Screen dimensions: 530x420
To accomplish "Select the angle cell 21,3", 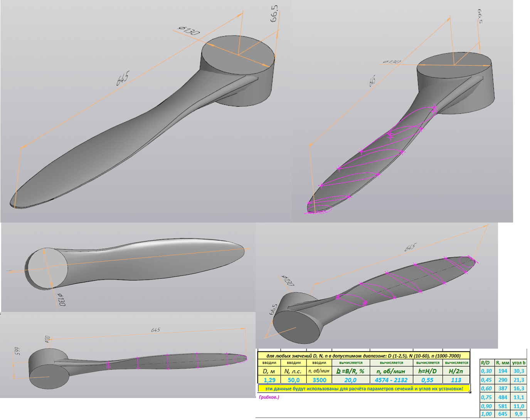I will 519,380.
